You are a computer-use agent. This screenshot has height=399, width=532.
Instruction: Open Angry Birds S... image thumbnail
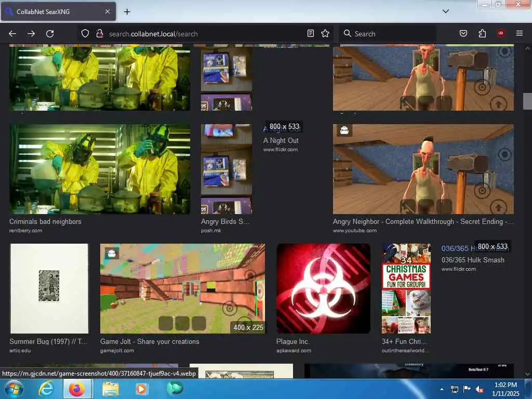(227, 169)
